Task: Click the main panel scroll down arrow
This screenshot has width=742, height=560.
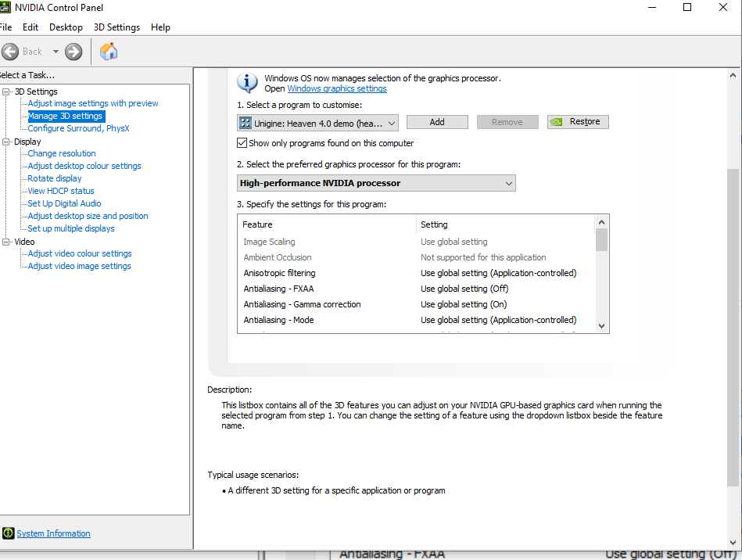Action: [x=733, y=543]
